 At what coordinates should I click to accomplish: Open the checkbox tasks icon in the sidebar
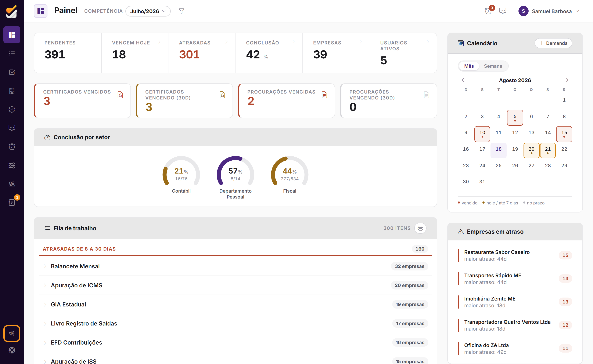pos(12,72)
